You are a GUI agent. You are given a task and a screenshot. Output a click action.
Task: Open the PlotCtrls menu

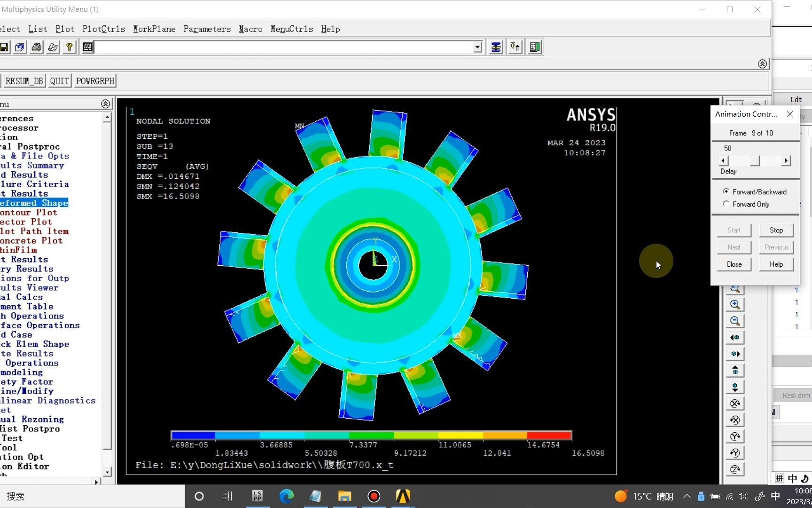click(103, 29)
